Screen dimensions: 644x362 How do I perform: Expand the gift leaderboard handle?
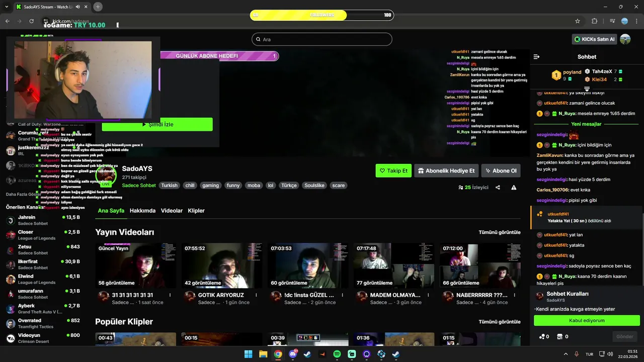(x=587, y=88)
